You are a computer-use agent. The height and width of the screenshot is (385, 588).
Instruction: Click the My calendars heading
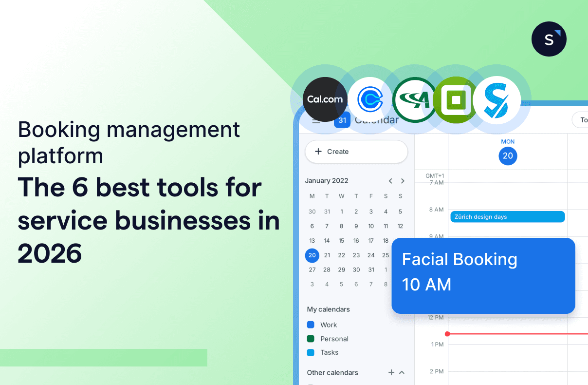click(328, 309)
